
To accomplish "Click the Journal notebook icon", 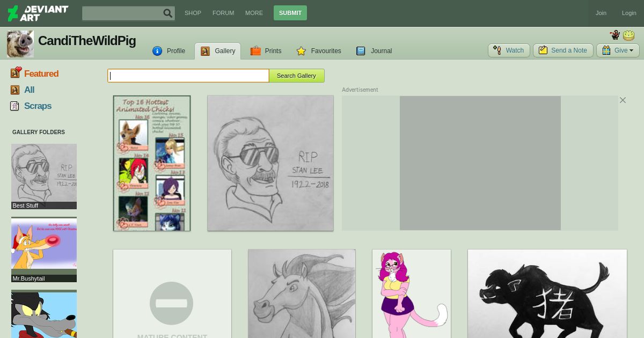I will [361, 51].
